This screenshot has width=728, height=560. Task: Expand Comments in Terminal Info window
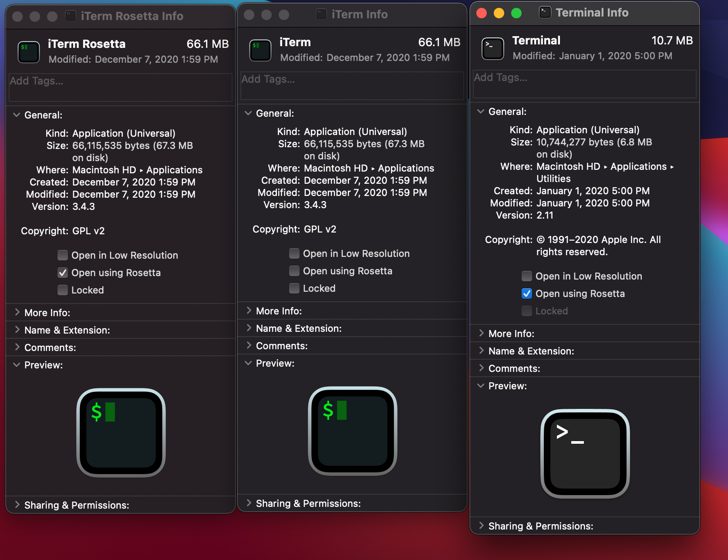[x=481, y=368]
